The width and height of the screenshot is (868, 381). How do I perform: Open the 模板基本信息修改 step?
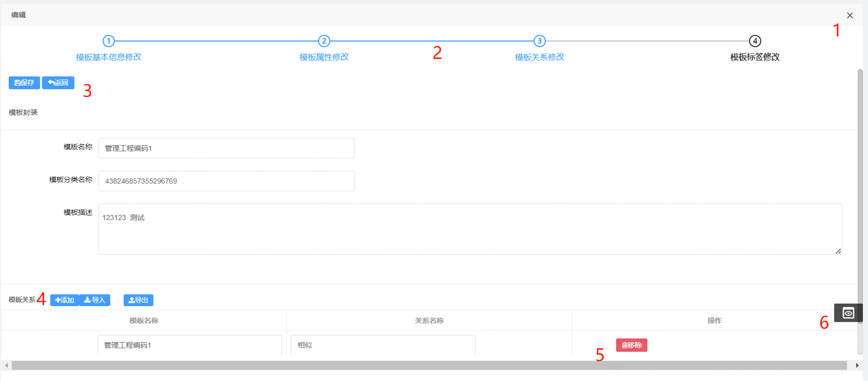(x=109, y=57)
